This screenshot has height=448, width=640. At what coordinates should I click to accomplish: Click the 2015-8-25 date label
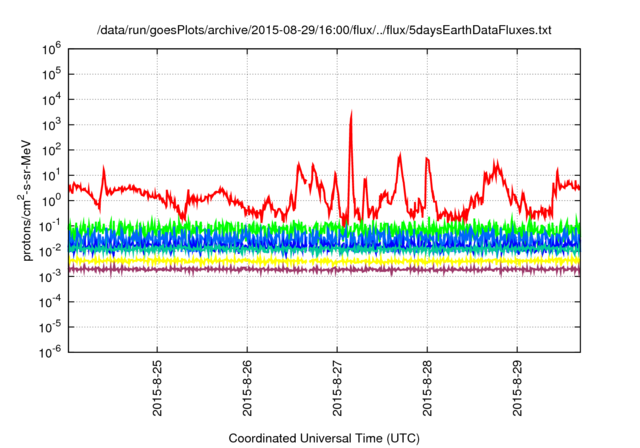click(157, 388)
